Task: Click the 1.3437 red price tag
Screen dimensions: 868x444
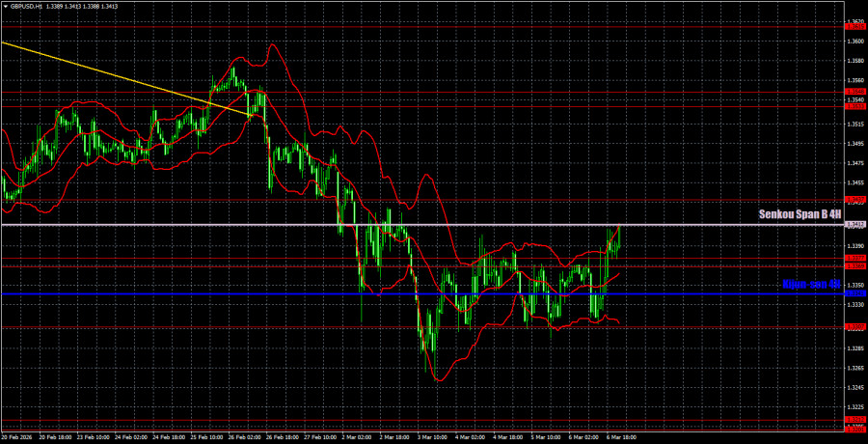Action: (x=854, y=200)
